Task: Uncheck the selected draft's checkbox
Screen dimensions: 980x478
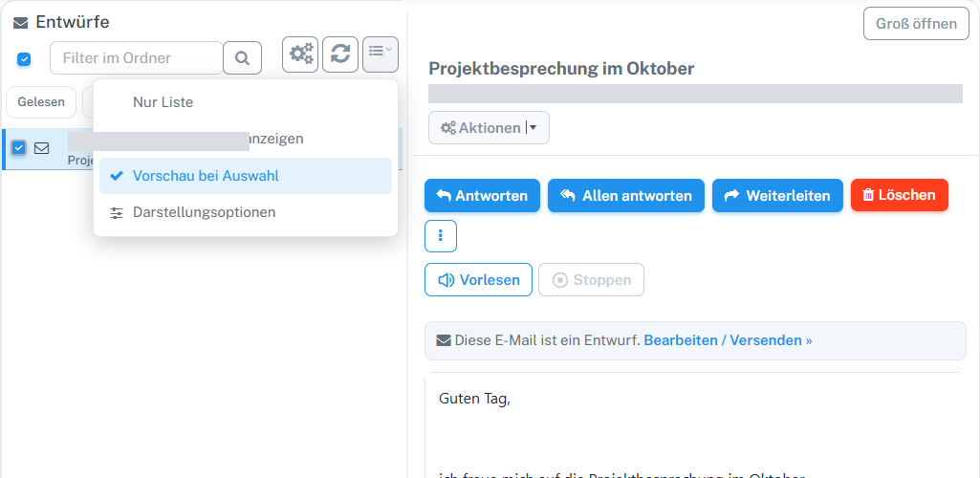Action: coord(19,148)
